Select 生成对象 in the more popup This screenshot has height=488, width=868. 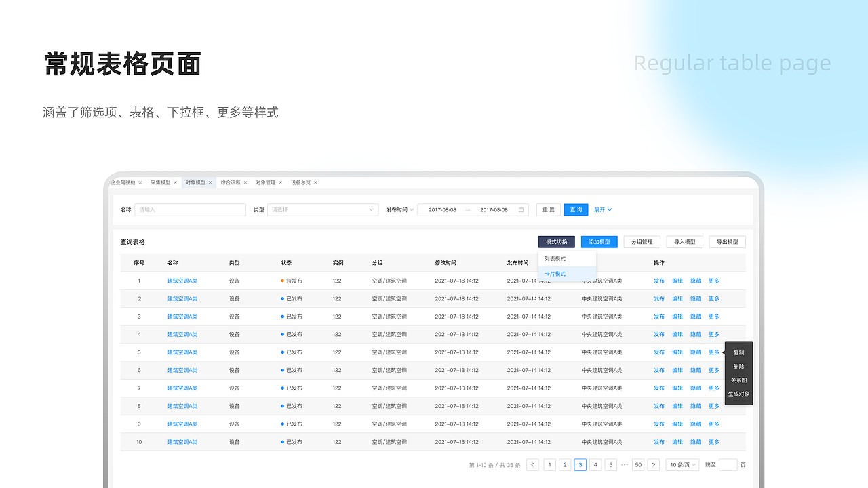point(738,394)
